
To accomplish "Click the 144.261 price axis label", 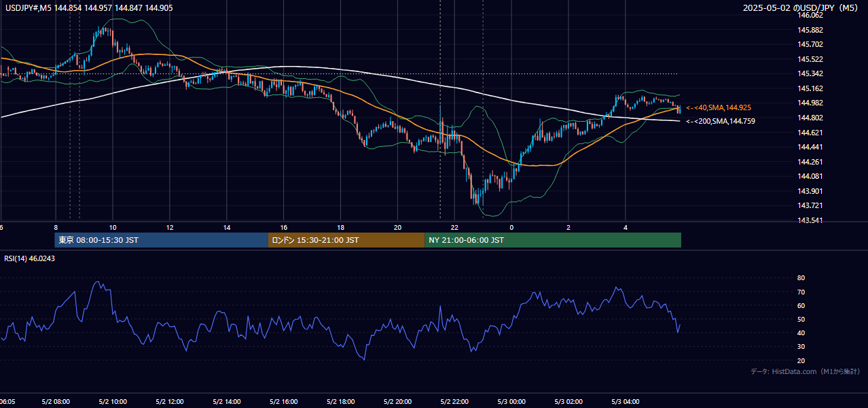I will tap(810, 162).
